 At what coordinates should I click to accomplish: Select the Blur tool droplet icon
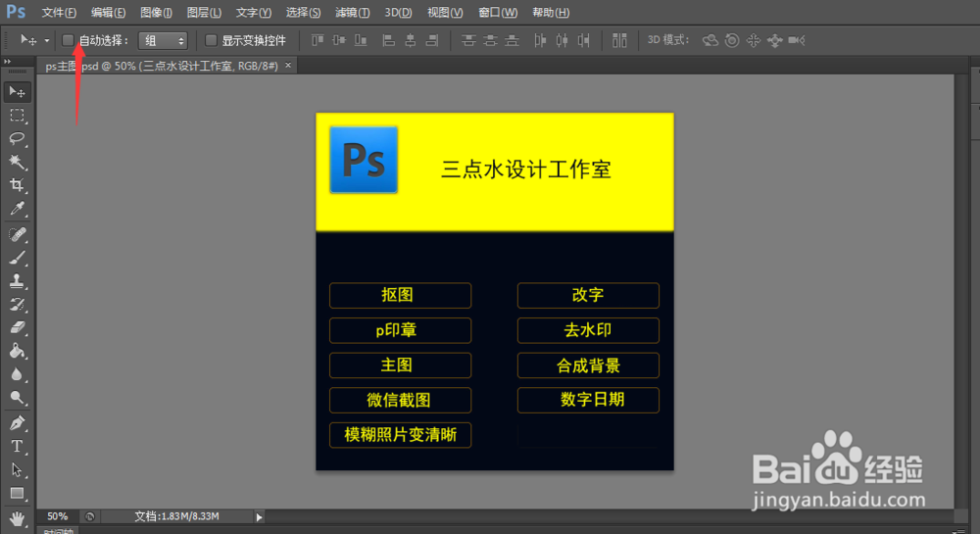17,374
